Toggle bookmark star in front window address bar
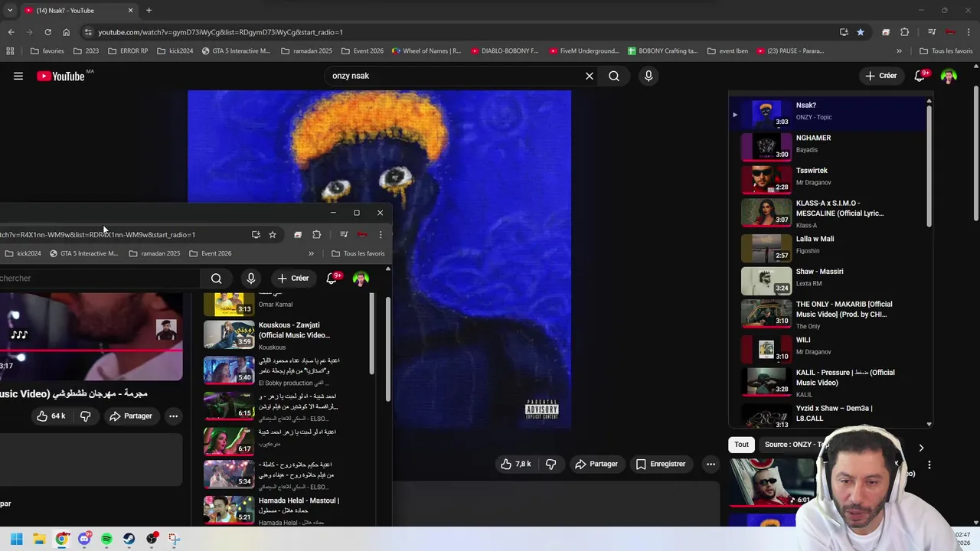980x551 pixels. tap(273, 235)
